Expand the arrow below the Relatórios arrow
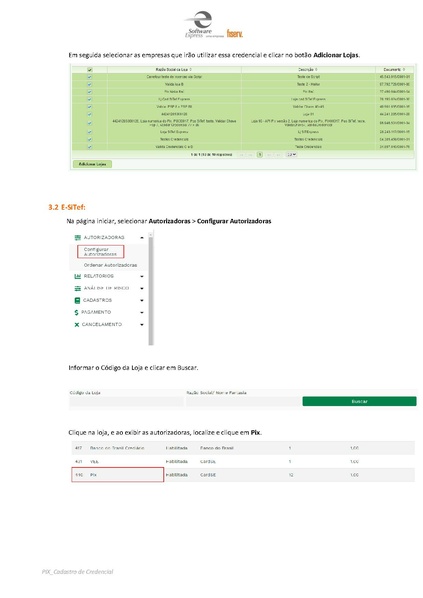This screenshot has height=598, width=423. [x=142, y=289]
